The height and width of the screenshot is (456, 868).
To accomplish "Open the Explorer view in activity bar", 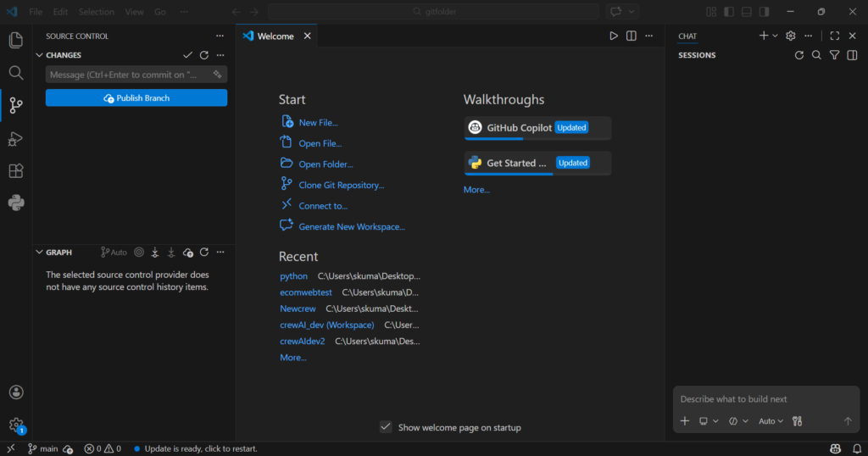I will pos(15,40).
